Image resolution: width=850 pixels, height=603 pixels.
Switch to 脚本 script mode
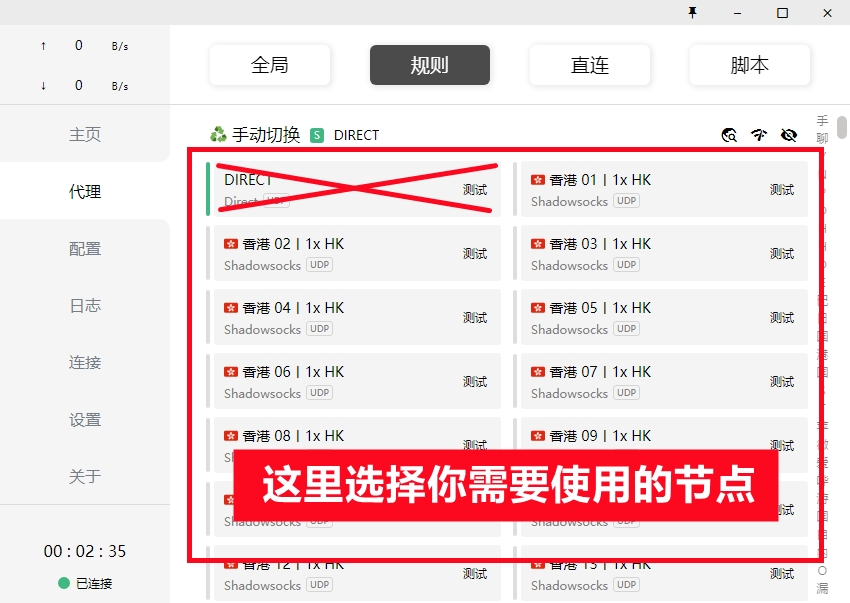(x=750, y=65)
